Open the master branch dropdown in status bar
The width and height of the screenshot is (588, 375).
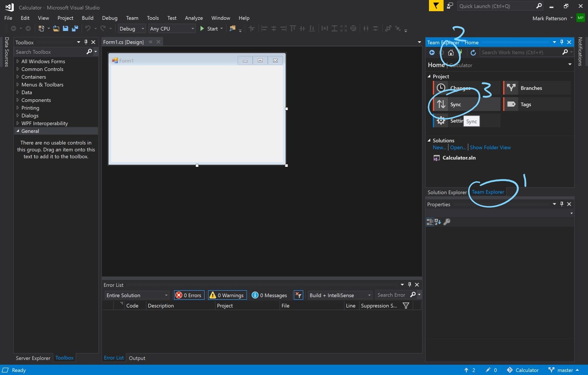[564, 370]
